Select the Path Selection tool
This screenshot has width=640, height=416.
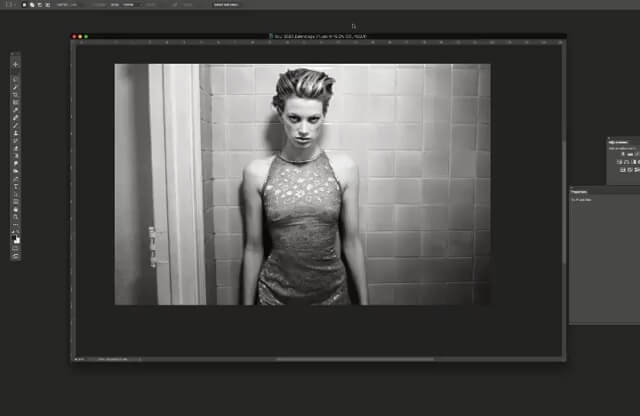pos(16,193)
